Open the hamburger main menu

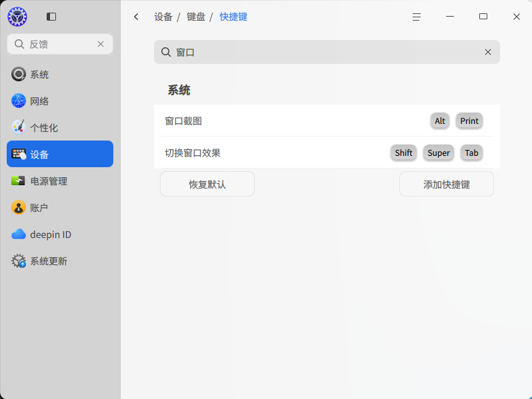(x=417, y=17)
